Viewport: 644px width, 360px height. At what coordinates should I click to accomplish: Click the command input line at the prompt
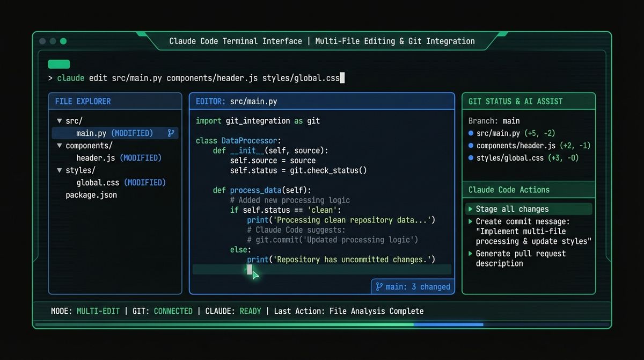click(x=196, y=78)
